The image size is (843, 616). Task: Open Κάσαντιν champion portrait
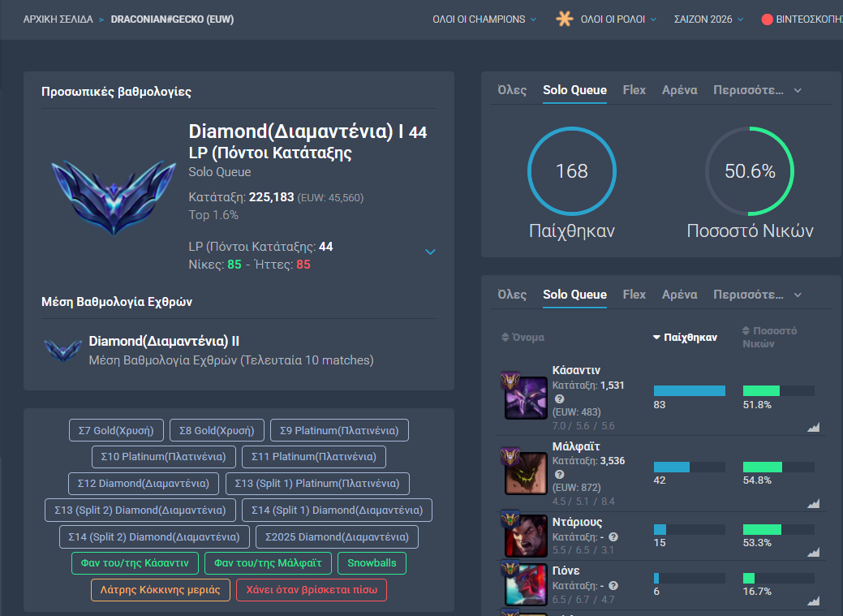[x=525, y=398]
